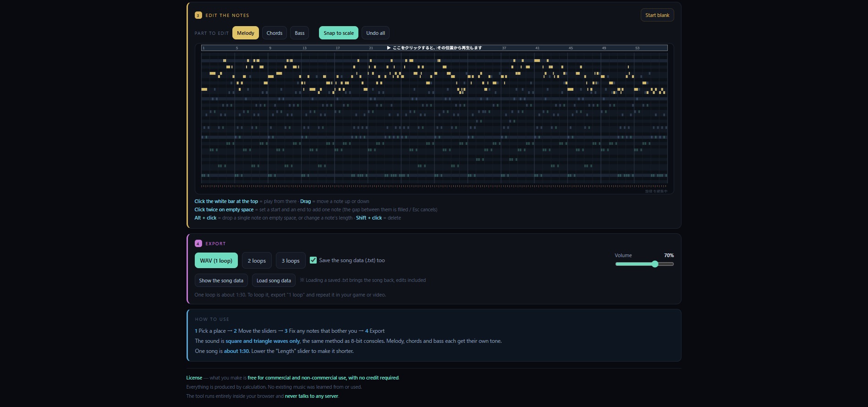Select the Bass part tab
The height and width of the screenshot is (407, 868).
[300, 33]
